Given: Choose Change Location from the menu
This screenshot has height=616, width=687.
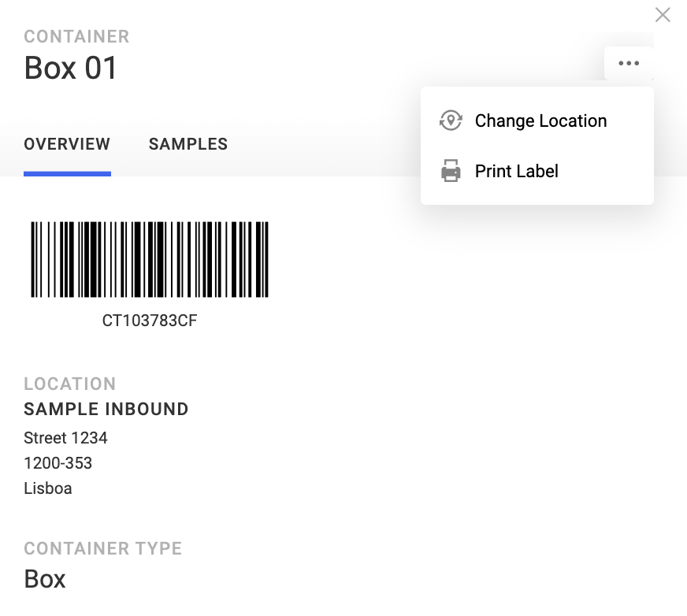Looking at the screenshot, I should coord(537,121).
